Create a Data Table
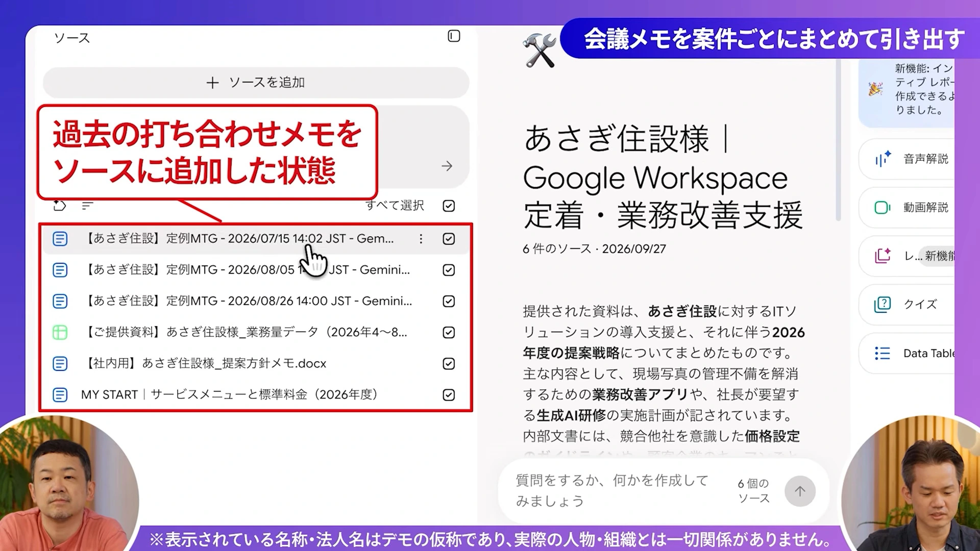980x551 pixels. point(906,354)
